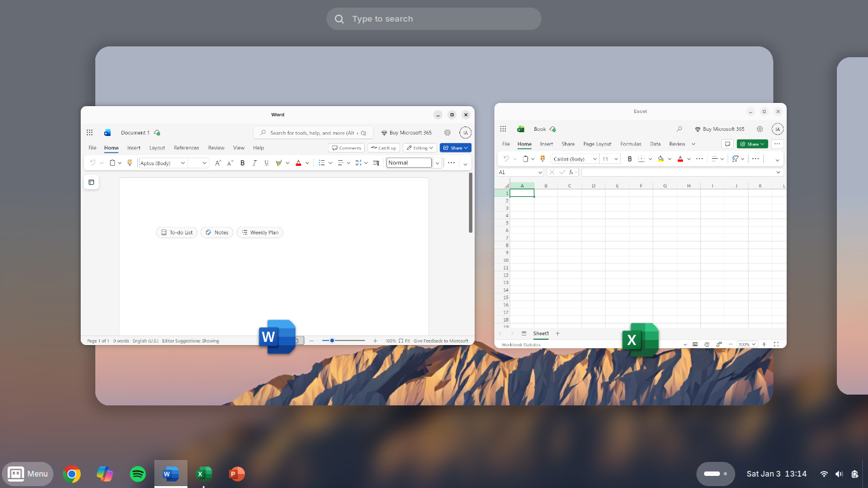The width and height of the screenshot is (868, 488).
Task: Switch to Word's Review ribbon tab
Action: click(x=216, y=147)
